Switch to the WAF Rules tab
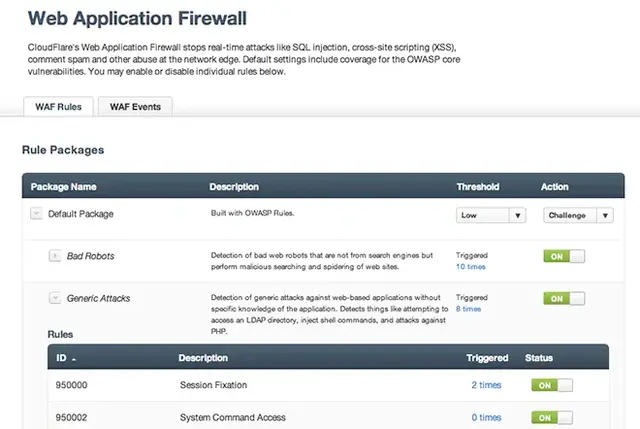 pyautogui.click(x=58, y=107)
